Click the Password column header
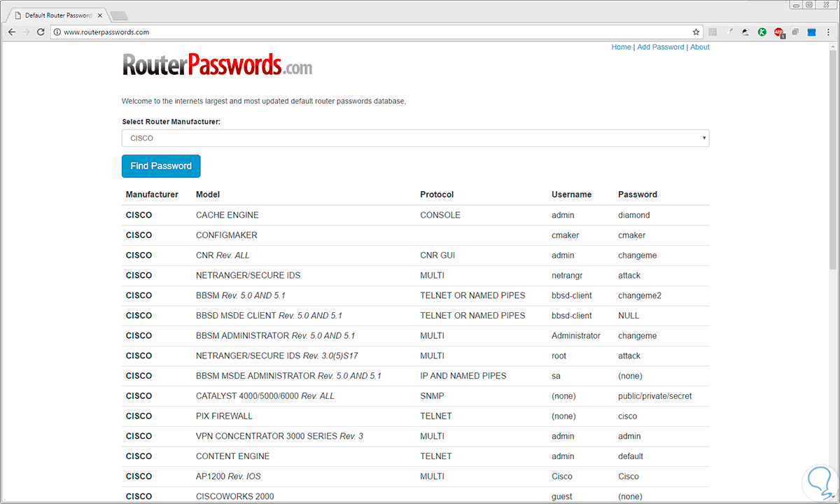The height and width of the screenshot is (504, 840). [638, 195]
